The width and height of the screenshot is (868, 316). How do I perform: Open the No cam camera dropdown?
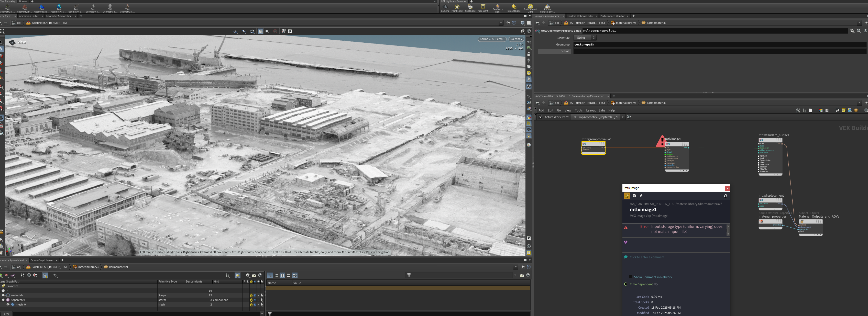click(x=516, y=39)
